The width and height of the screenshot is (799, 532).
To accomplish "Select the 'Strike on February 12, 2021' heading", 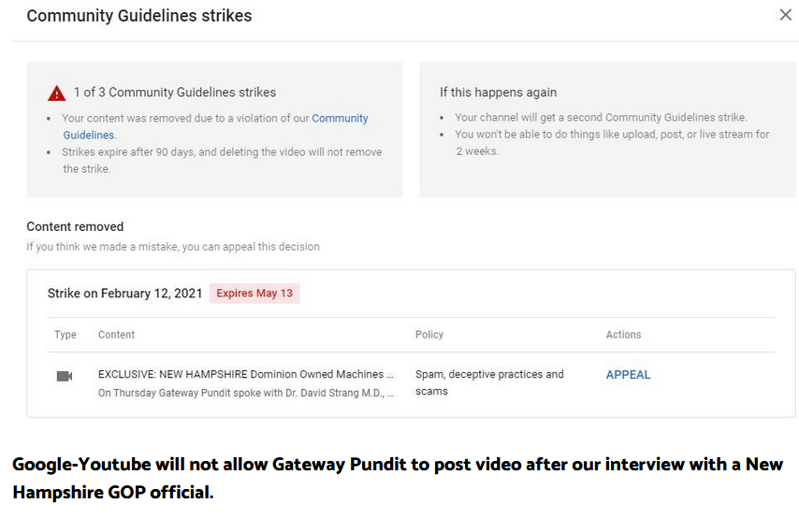I will click(124, 294).
